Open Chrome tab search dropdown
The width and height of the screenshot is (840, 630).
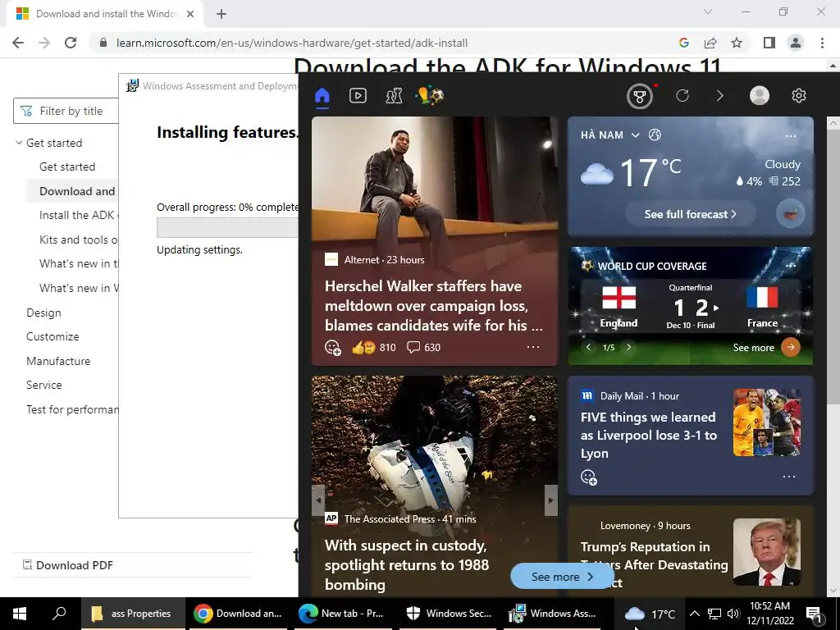[x=708, y=11]
